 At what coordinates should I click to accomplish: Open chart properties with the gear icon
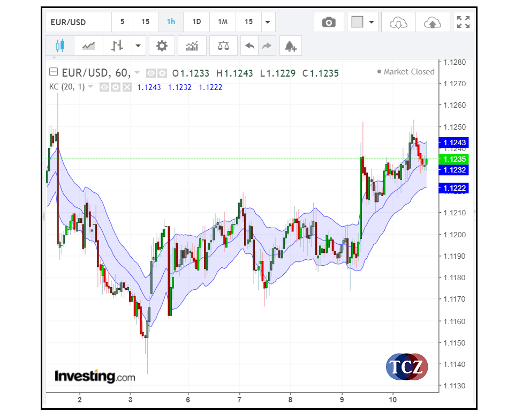(x=162, y=46)
